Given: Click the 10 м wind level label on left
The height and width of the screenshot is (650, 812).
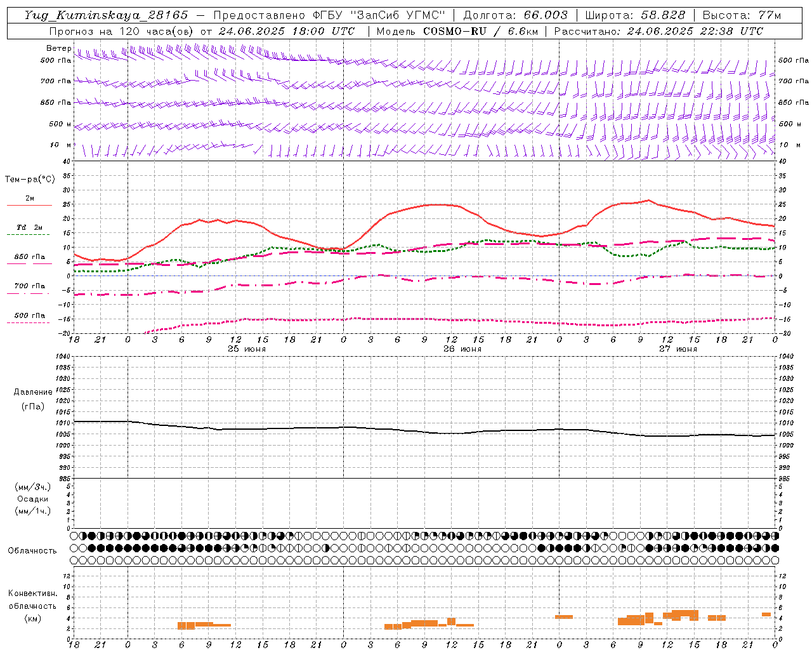Looking at the screenshot, I should pyautogui.click(x=61, y=145).
